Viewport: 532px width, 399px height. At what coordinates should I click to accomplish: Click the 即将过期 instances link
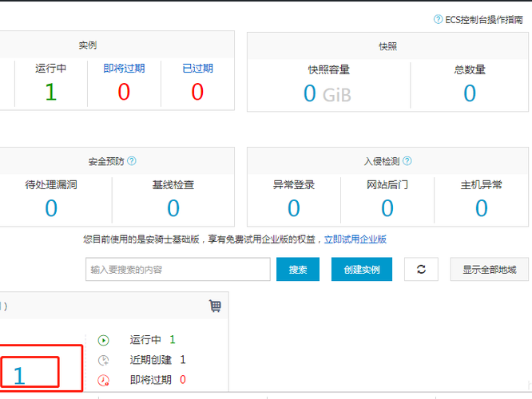[x=124, y=68]
